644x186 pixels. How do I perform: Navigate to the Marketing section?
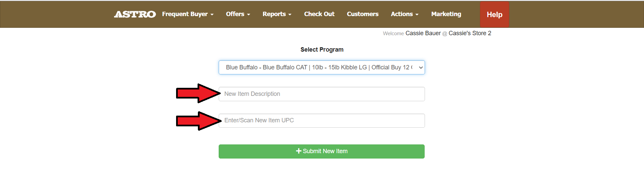click(446, 14)
